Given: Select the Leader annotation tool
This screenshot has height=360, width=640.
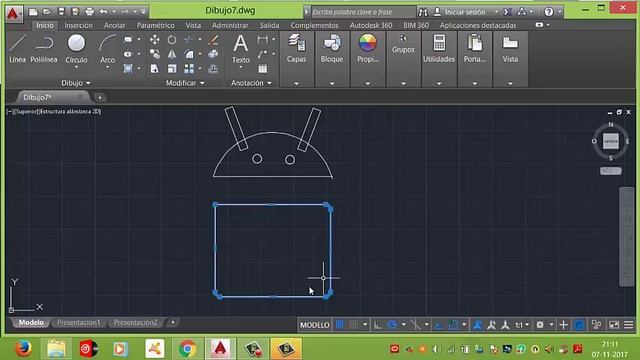Looking at the screenshot, I should pyautogui.click(x=262, y=54).
